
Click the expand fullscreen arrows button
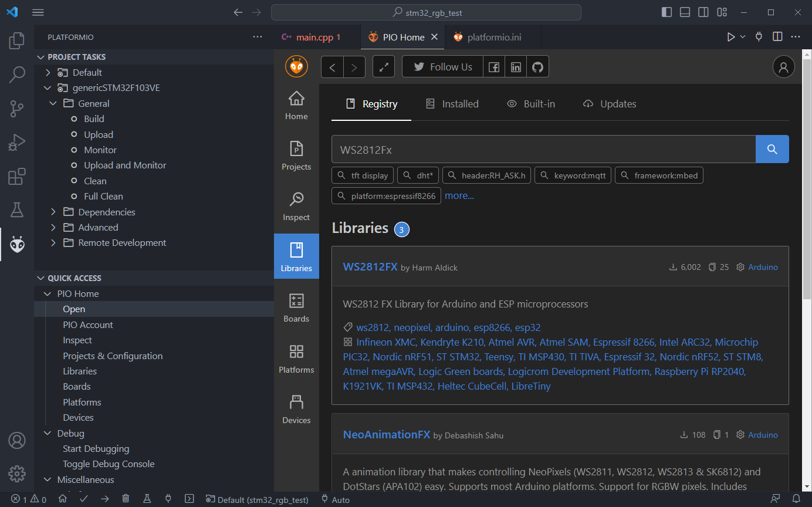click(384, 67)
